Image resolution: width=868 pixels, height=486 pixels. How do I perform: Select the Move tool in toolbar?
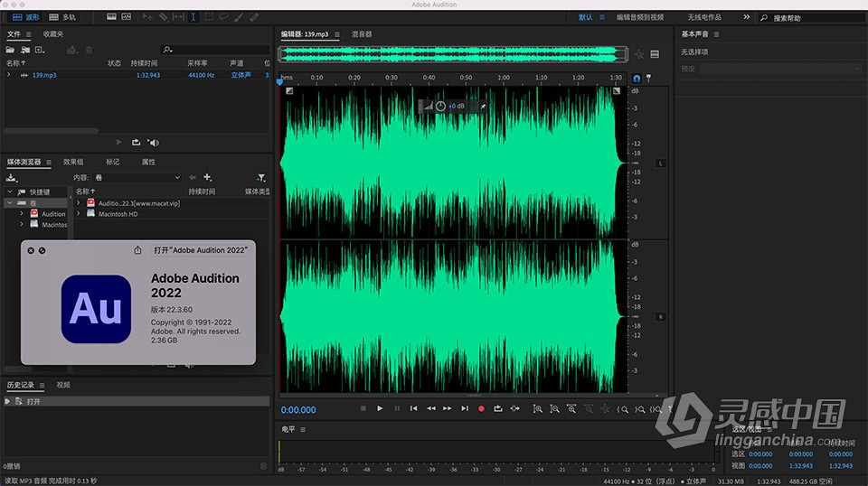147,17
